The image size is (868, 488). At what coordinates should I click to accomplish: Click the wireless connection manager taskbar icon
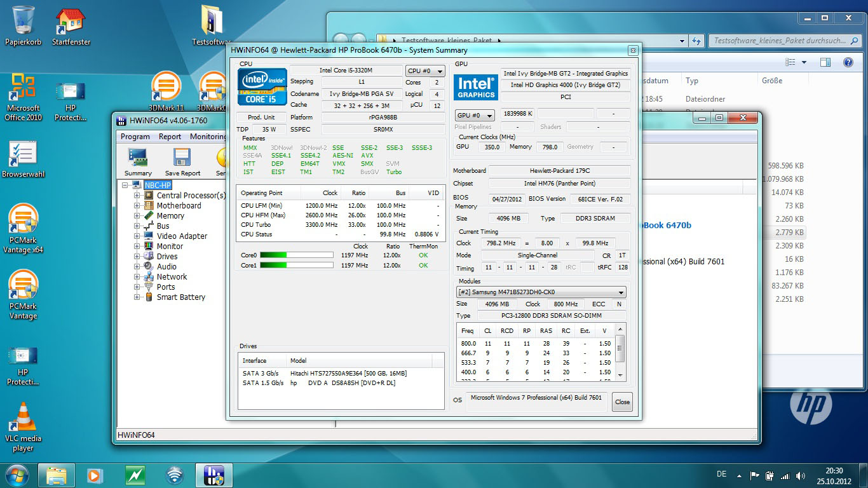[174, 475]
